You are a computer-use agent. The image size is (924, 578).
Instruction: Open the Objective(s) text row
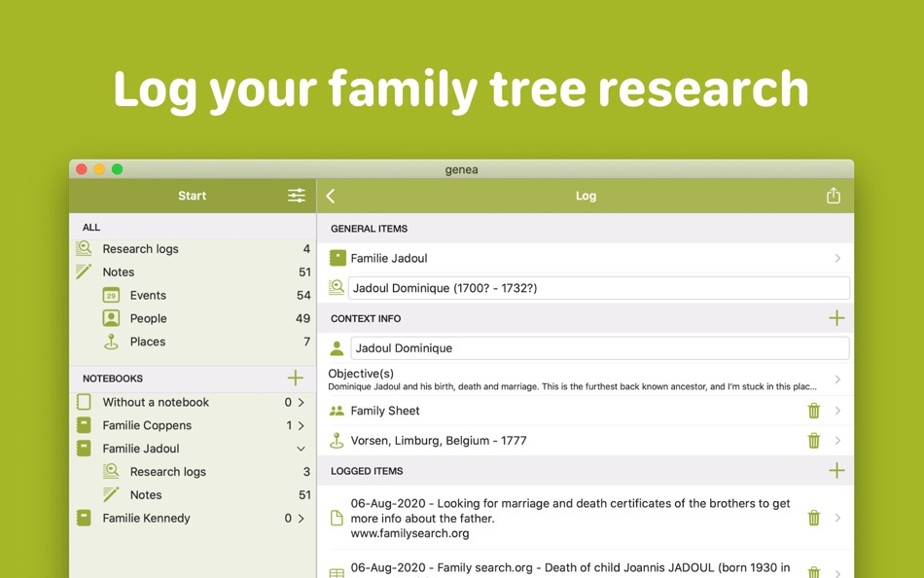click(586, 379)
